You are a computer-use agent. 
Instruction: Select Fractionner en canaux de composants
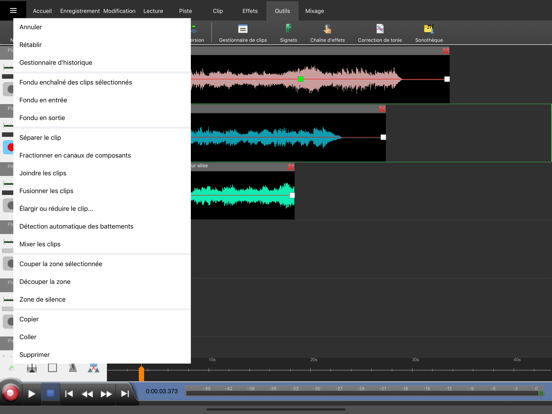(102, 155)
